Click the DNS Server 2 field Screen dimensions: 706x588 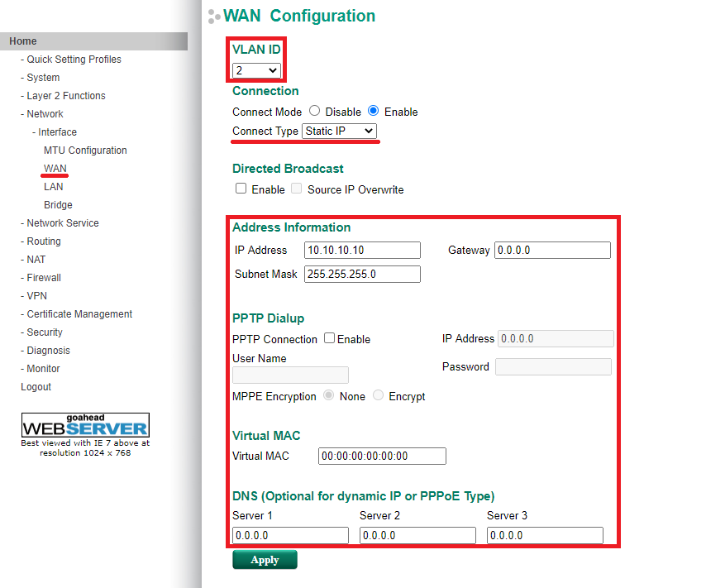[417, 535]
